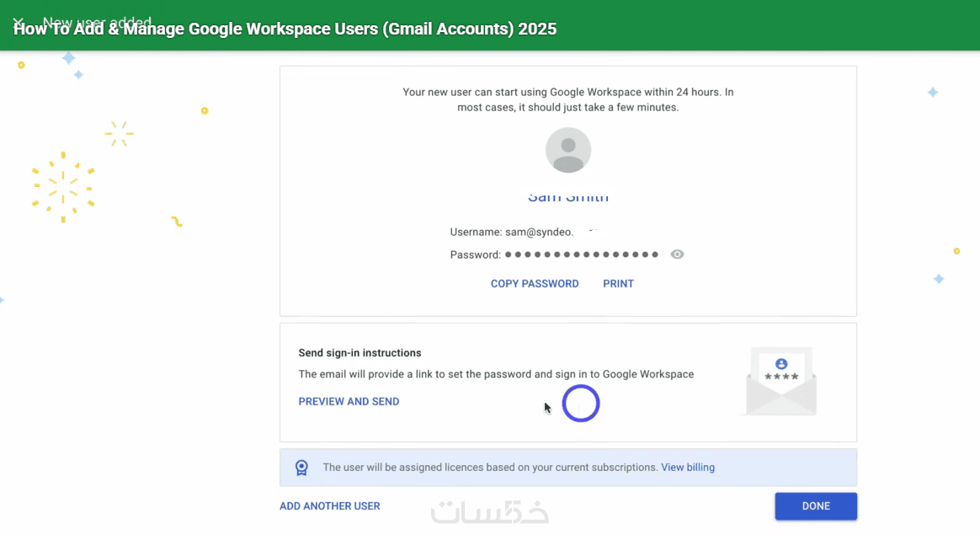Image resolution: width=980 pixels, height=535 pixels.
Task: Click the video title about Google Workspace Users
Action: coord(285,29)
